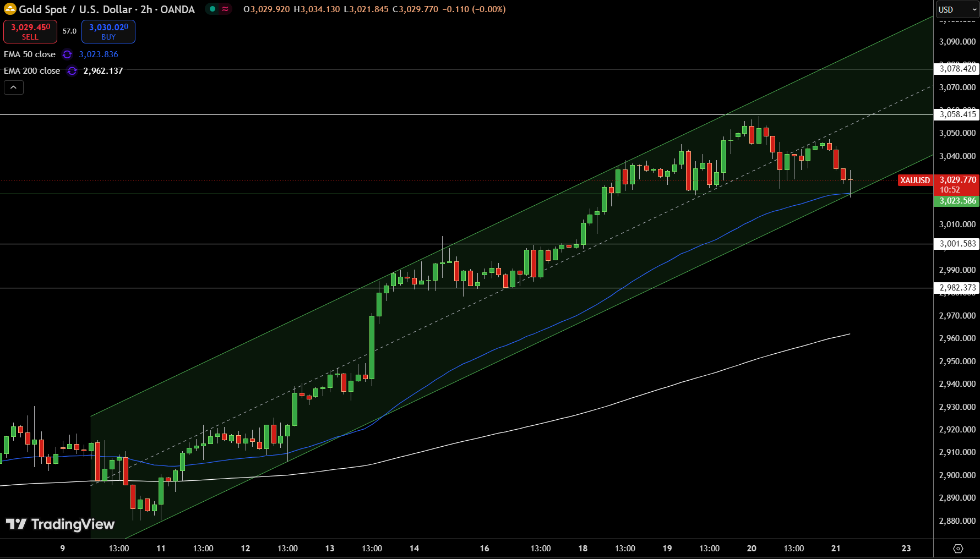Screen dimensions: 980x559
Task: Click the EMA 50 refresh indicator icon
Action: (67, 54)
